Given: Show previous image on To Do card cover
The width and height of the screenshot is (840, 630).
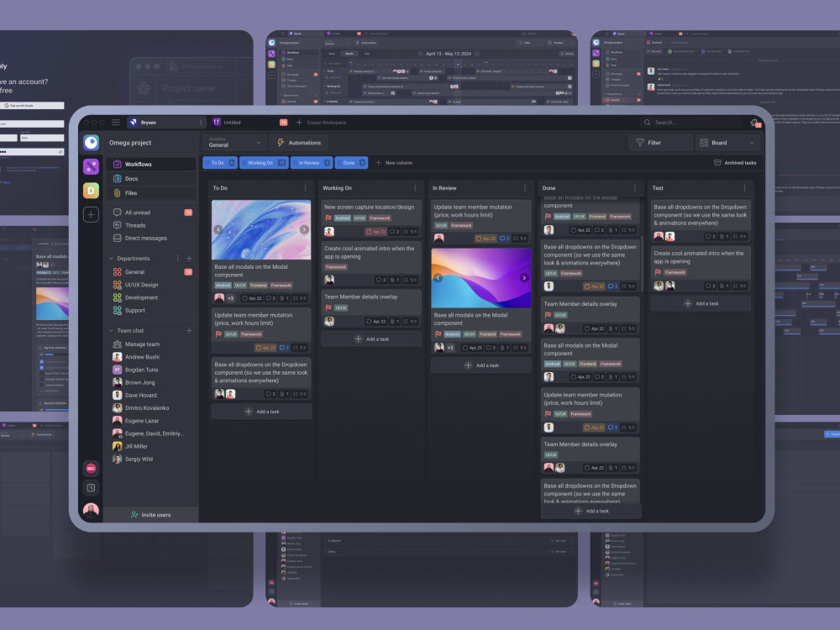Looking at the screenshot, I should 218,229.
